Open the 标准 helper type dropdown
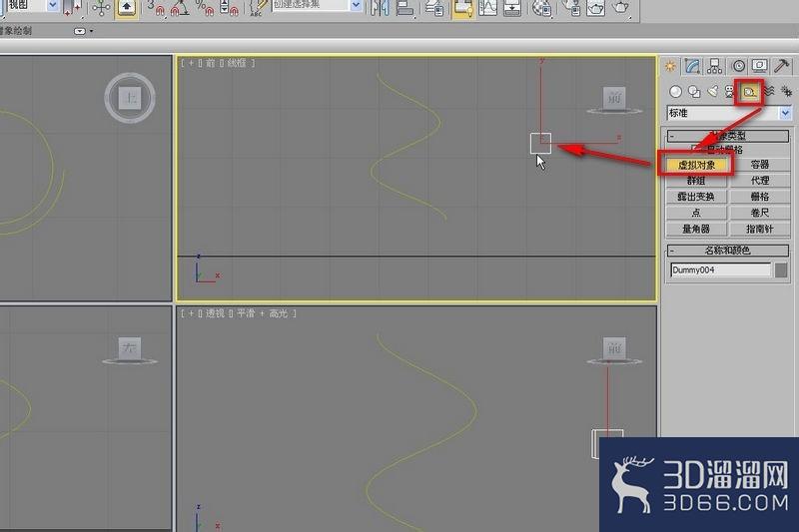The height and width of the screenshot is (532, 799). (x=729, y=113)
